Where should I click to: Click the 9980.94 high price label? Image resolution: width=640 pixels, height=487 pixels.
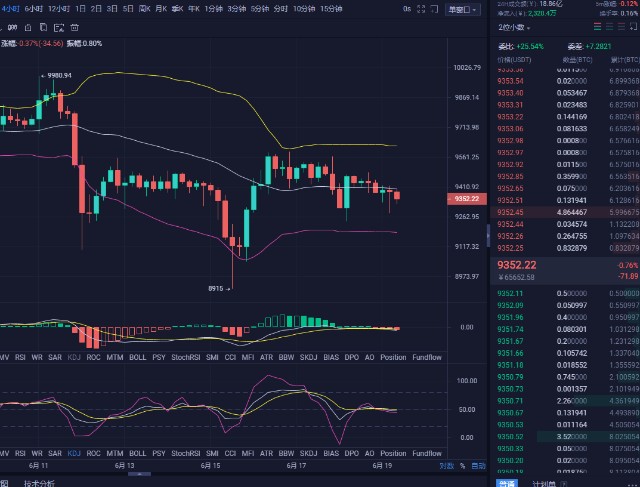coord(60,76)
